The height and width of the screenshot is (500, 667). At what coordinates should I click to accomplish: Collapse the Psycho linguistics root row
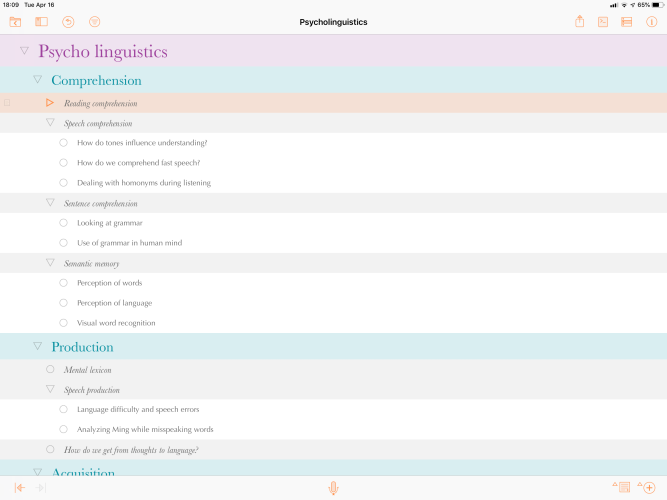coord(24,51)
